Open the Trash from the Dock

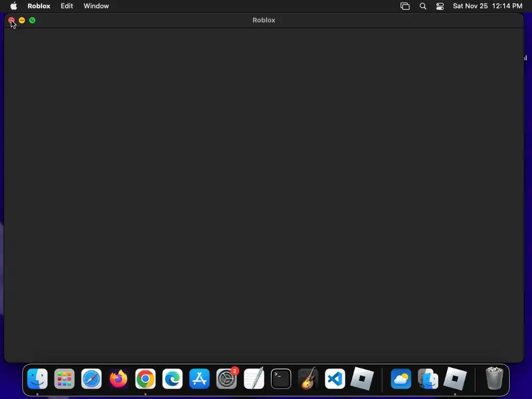(495, 378)
